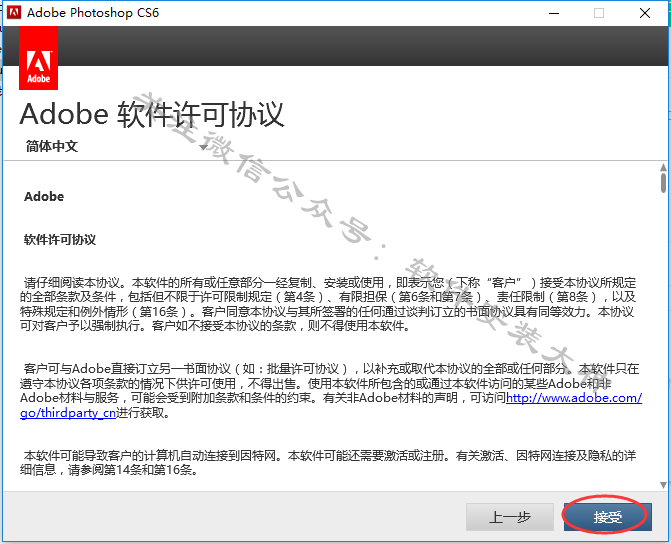
Task: Click the bold 'Adobe' heading in license text
Action: (x=44, y=196)
